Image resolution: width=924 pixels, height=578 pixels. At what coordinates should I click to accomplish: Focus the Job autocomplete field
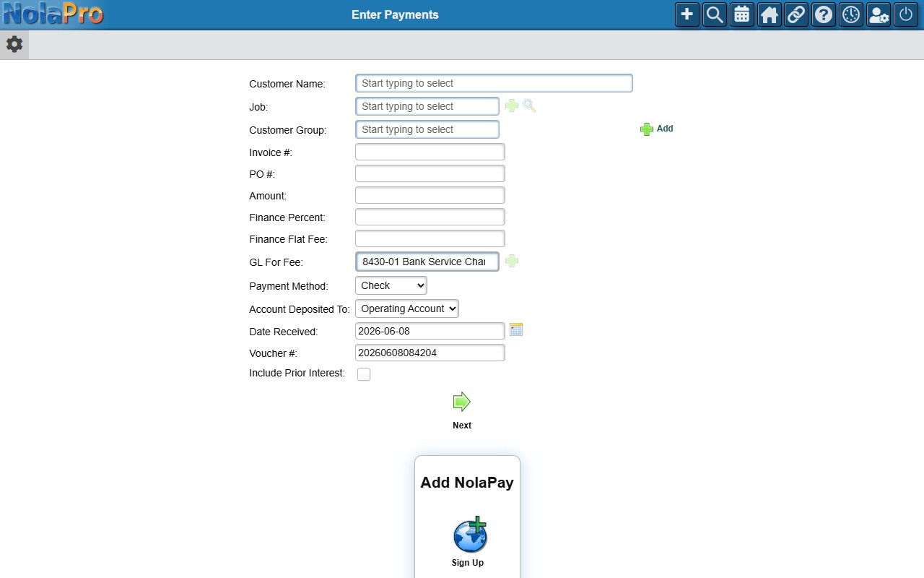[427, 106]
